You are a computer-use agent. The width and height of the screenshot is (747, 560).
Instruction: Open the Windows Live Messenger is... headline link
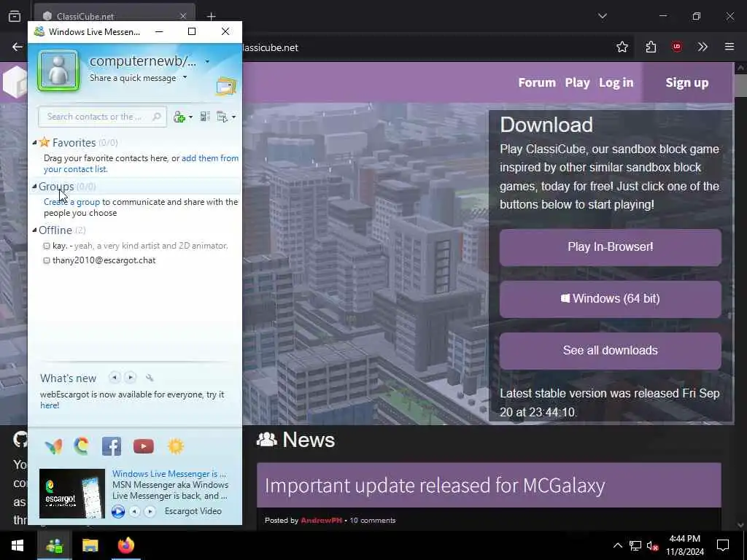click(x=169, y=474)
